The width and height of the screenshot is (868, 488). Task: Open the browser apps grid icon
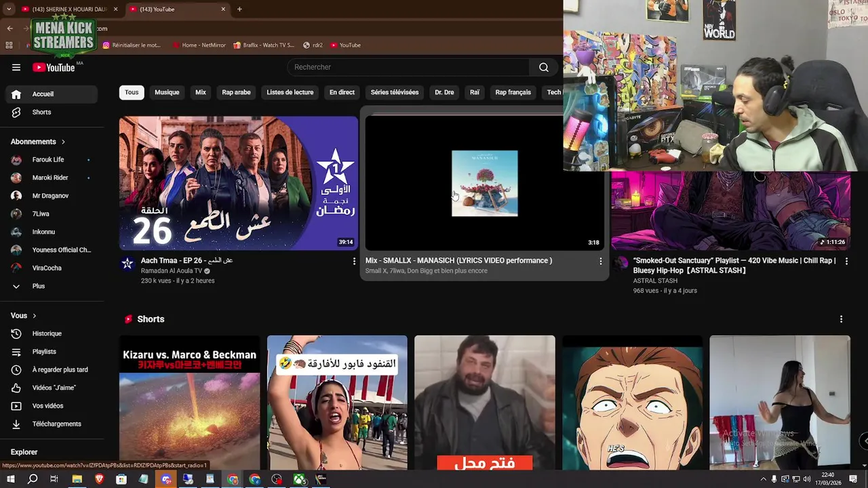pyautogui.click(x=9, y=45)
